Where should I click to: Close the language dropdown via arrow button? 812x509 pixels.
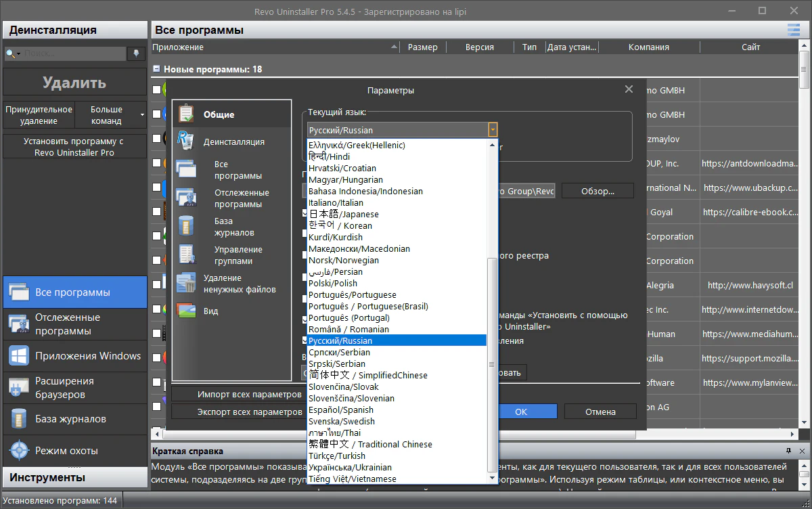pos(493,130)
